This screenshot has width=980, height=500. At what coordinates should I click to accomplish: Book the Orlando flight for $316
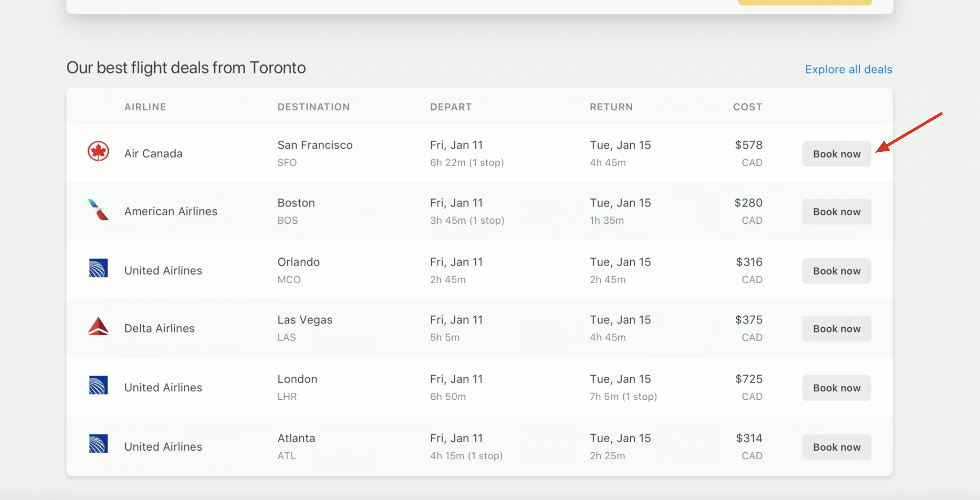click(836, 271)
